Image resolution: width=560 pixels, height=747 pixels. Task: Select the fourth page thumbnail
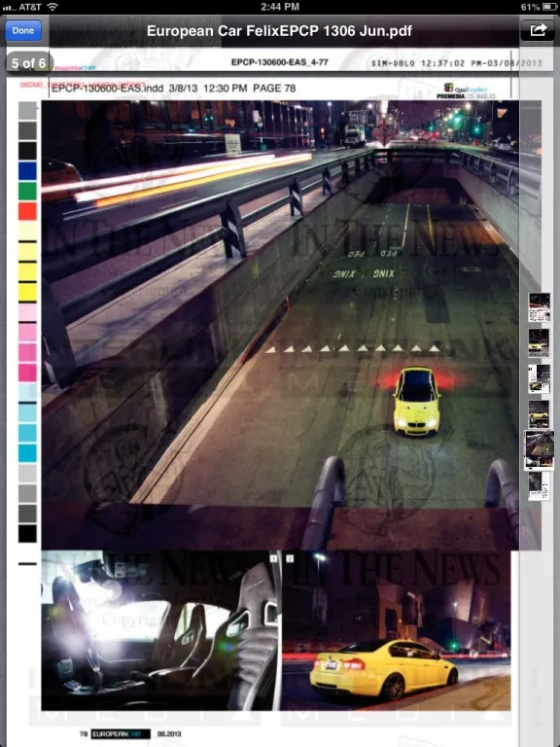[539, 414]
